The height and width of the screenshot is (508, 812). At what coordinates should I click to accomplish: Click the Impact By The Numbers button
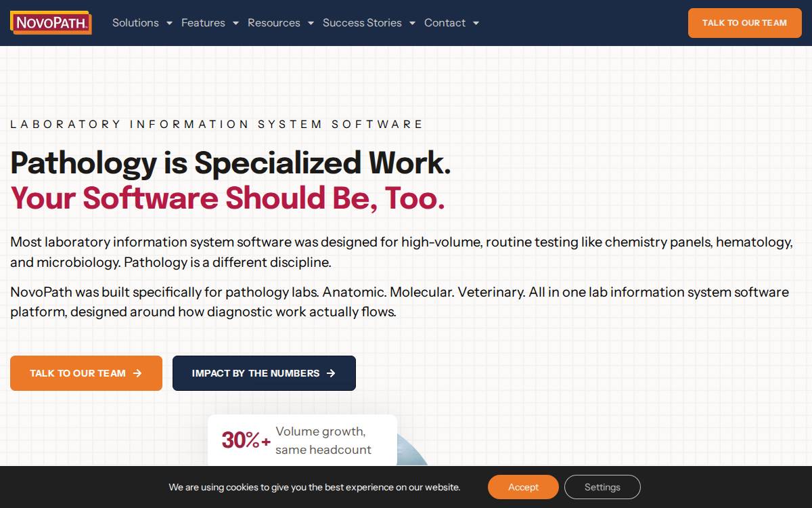pos(264,373)
